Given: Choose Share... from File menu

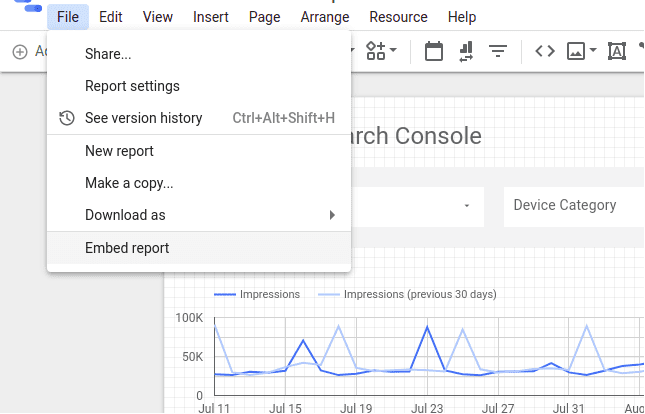Looking at the screenshot, I should coord(199,54).
